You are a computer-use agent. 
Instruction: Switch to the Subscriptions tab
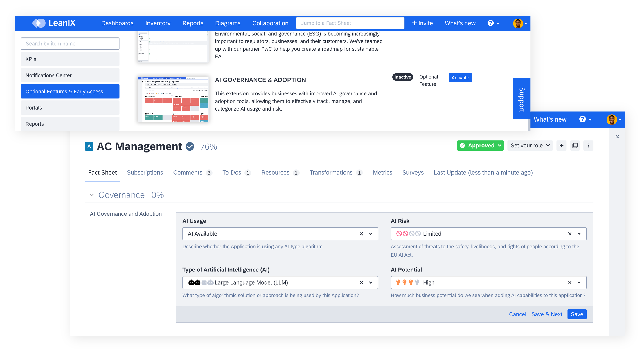click(x=145, y=172)
